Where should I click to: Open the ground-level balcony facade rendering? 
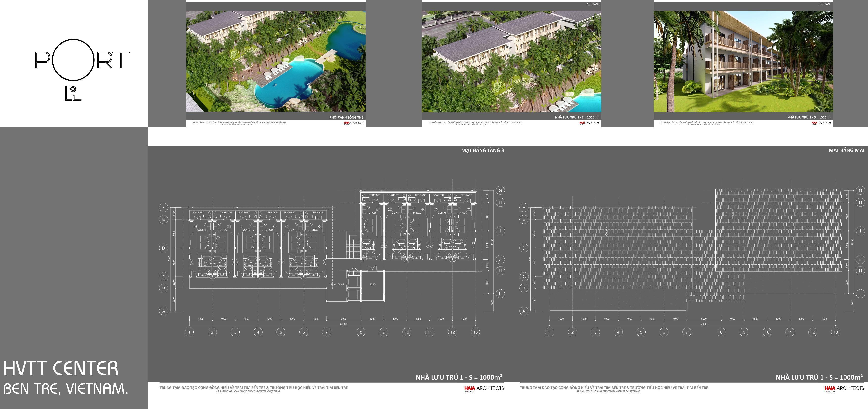pyautogui.click(x=743, y=61)
